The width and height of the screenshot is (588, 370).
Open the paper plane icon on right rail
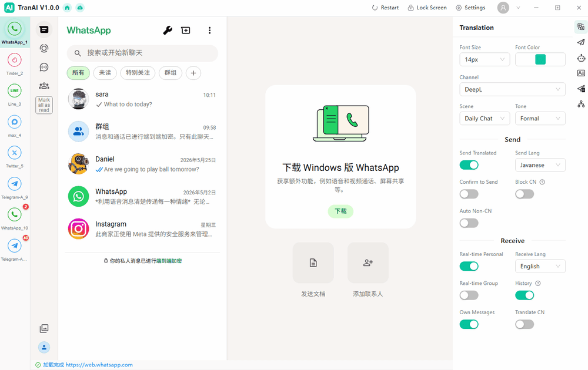(x=581, y=42)
